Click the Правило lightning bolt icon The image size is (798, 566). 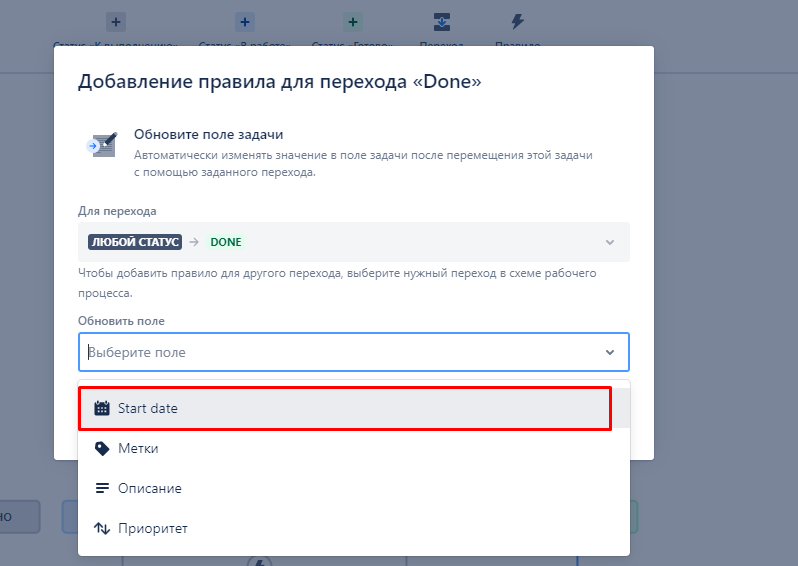point(518,21)
